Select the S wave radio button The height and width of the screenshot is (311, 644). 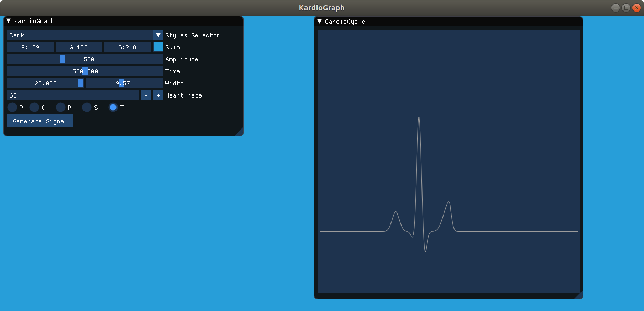pos(87,107)
